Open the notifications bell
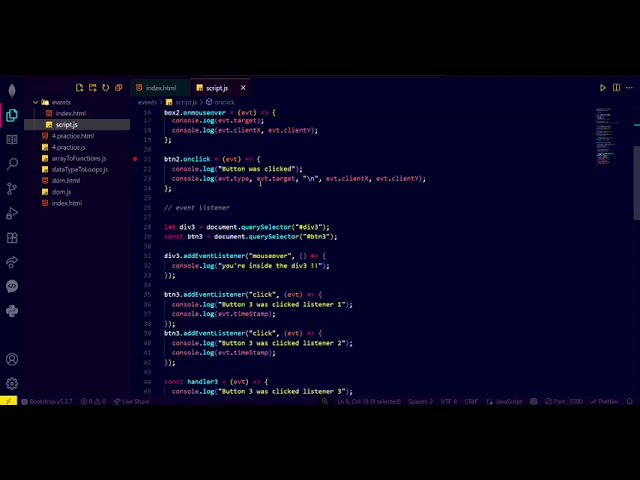Image resolution: width=640 pixels, height=480 pixels. point(629,401)
